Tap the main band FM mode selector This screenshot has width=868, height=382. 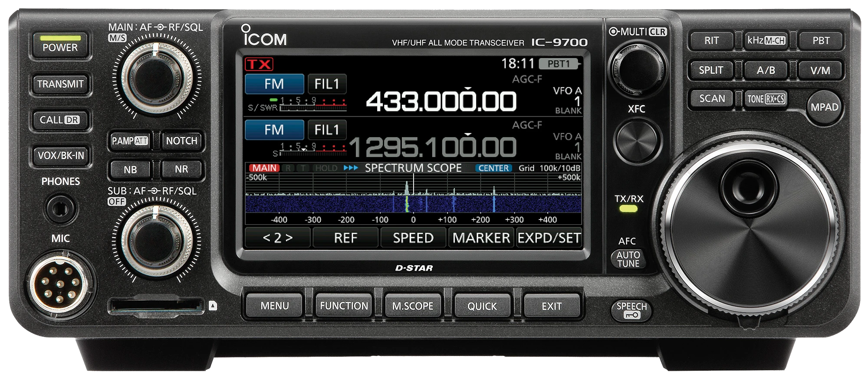coord(274,84)
